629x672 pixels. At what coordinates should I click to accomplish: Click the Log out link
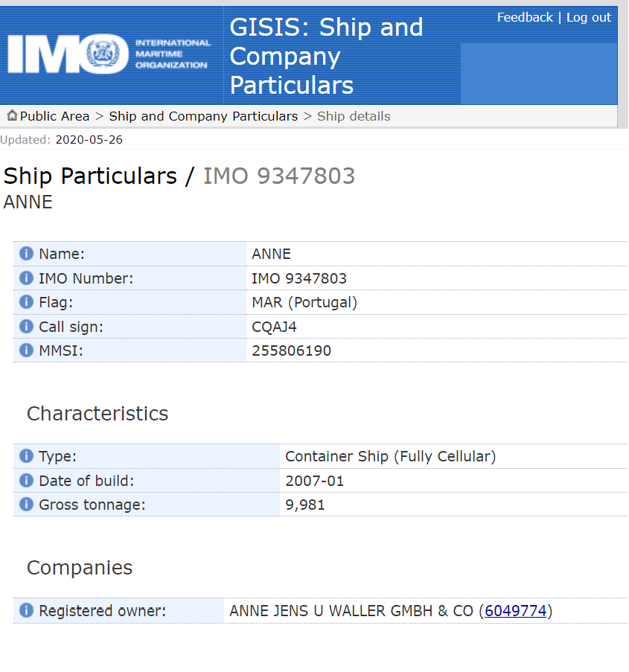tap(589, 17)
